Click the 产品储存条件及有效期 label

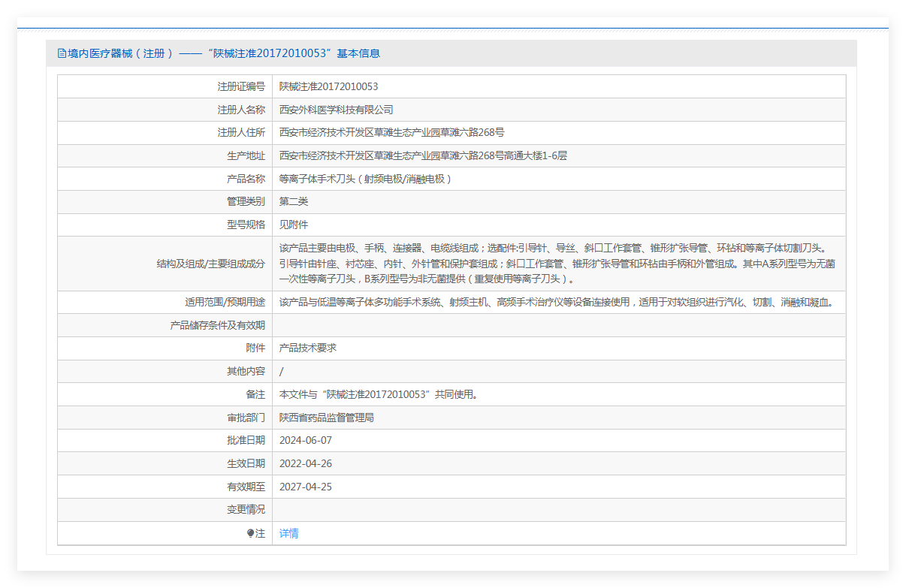click(x=218, y=325)
